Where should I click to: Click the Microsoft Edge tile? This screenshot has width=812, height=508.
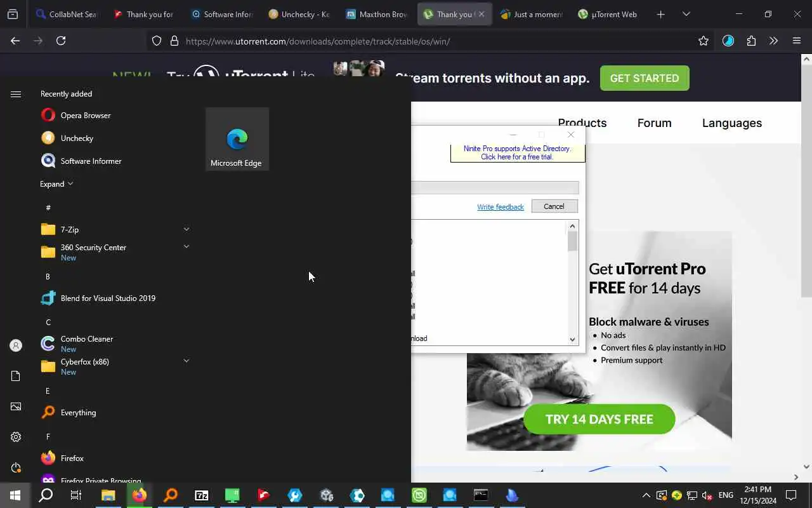click(x=237, y=139)
